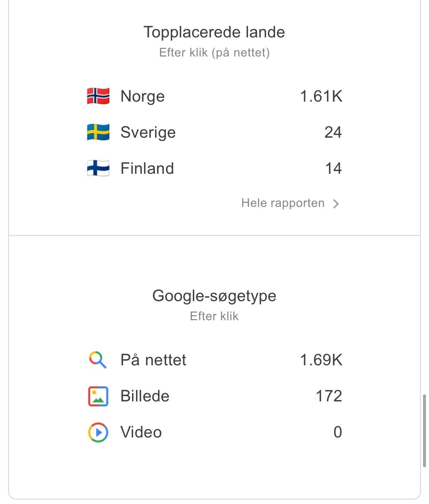Click the Finland flag icon

tap(98, 168)
